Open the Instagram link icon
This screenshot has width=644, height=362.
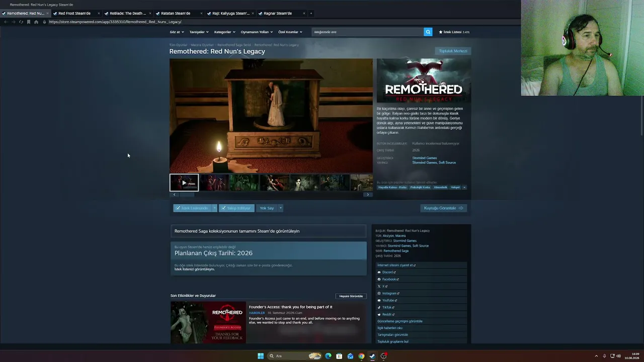379,293
